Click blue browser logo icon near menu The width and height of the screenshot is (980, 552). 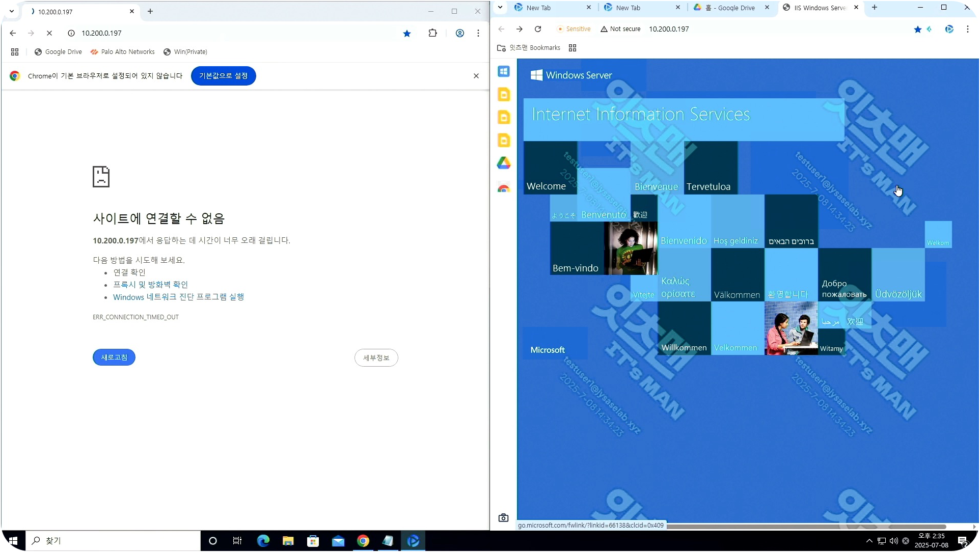pyautogui.click(x=949, y=30)
